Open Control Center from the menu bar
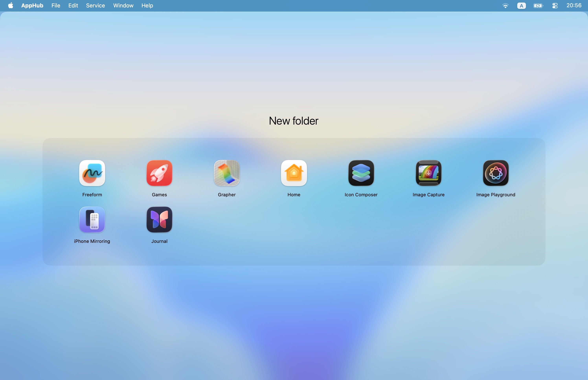 click(555, 6)
